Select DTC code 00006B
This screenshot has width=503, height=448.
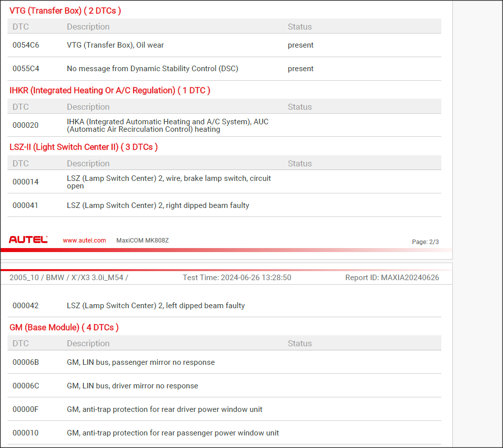pos(26,362)
